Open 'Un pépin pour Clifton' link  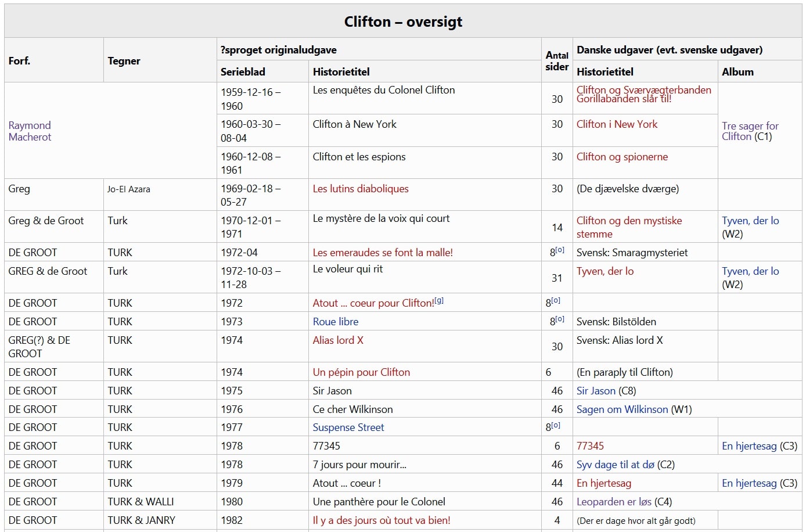pos(361,372)
